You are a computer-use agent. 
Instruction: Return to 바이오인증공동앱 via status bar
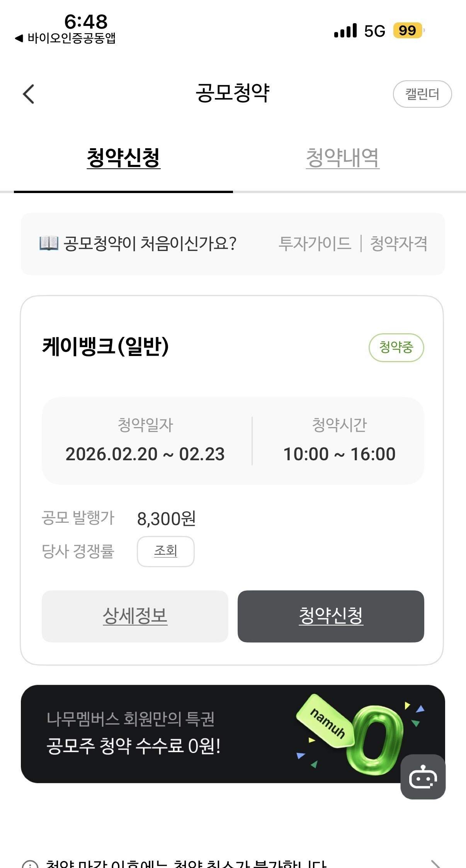point(65,38)
